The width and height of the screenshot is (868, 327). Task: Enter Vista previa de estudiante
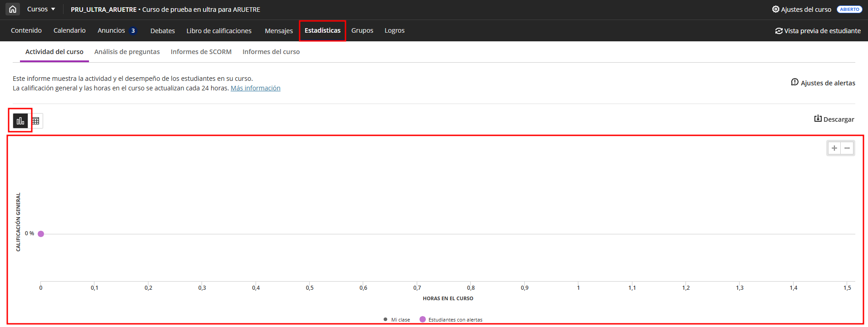pyautogui.click(x=818, y=31)
